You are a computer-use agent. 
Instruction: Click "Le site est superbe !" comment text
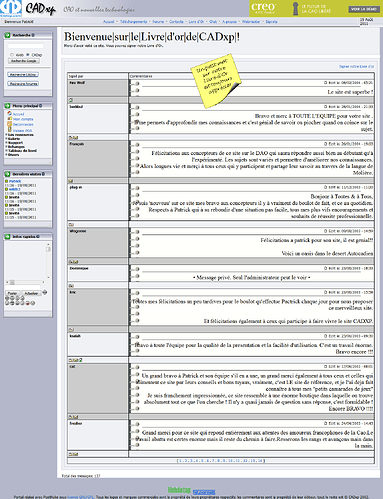pyautogui.click(x=350, y=92)
